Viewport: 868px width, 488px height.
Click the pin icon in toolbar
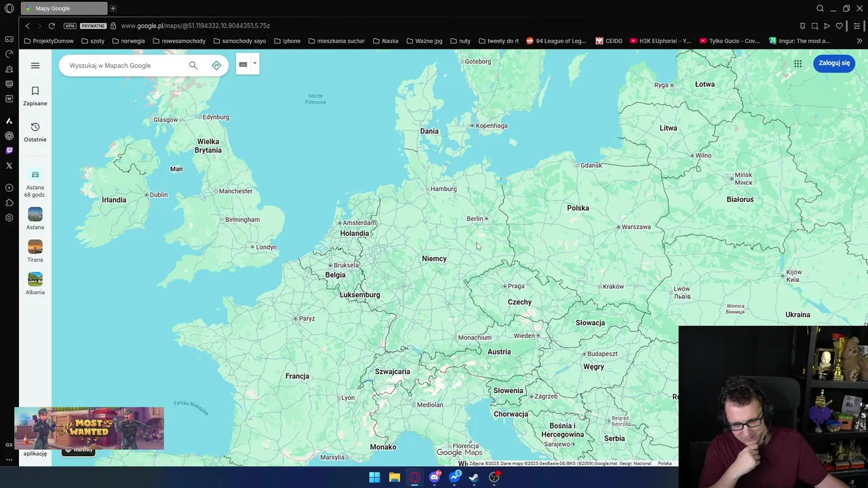pyautogui.click(x=802, y=26)
